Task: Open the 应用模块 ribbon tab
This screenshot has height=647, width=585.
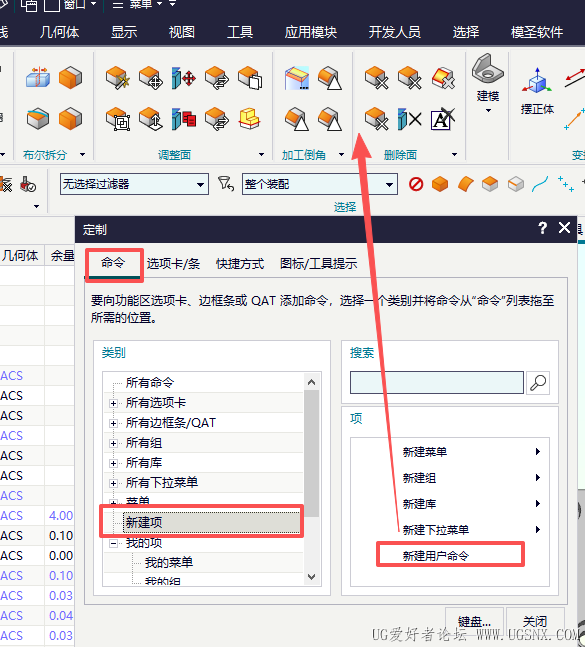Action: (x=311, y=32)
